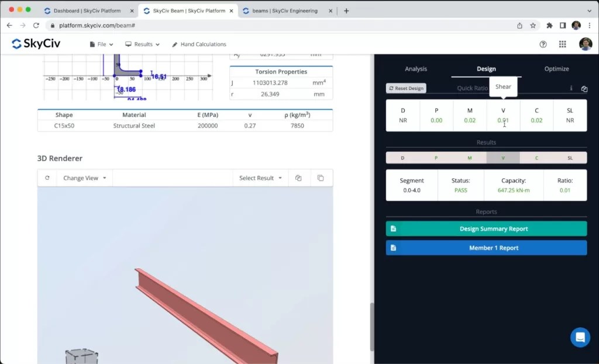The height and width of the screenshot is (364, 599).
Task: Open the browser extensions puzzle icon
Action: point(549,26)
